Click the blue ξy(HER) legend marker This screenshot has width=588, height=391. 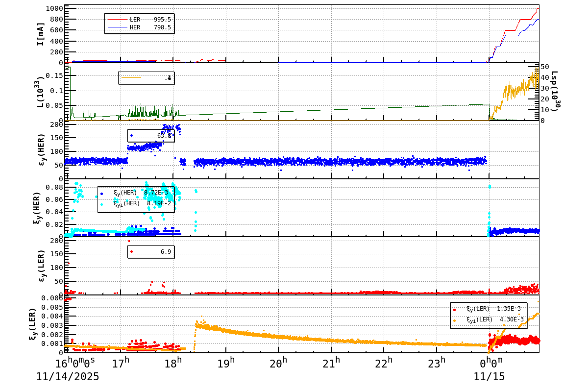point(101,194)
